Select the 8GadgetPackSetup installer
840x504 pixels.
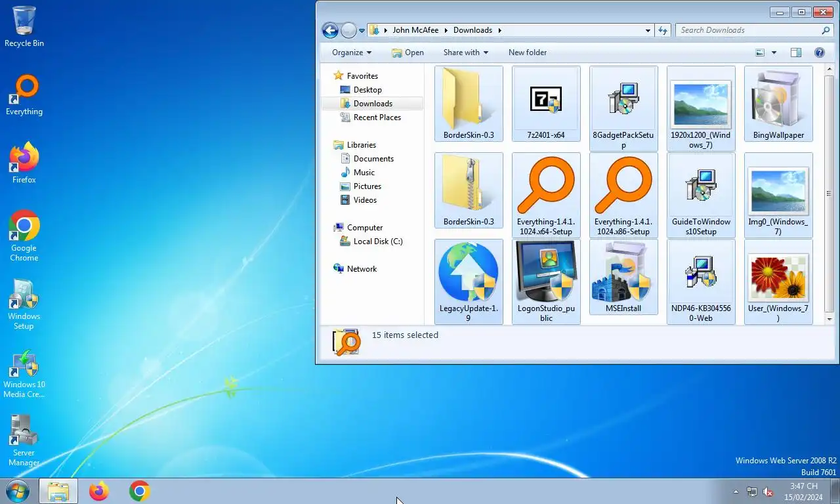tap(623, 108)
